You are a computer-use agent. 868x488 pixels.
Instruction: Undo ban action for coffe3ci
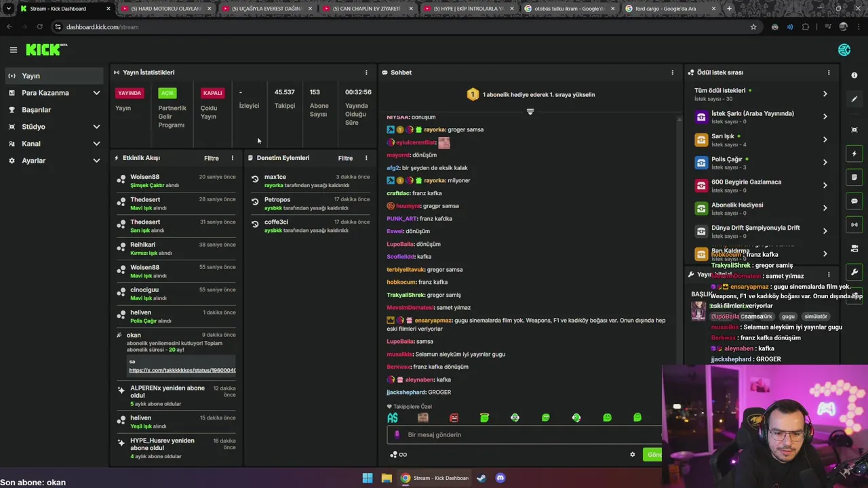255,224
